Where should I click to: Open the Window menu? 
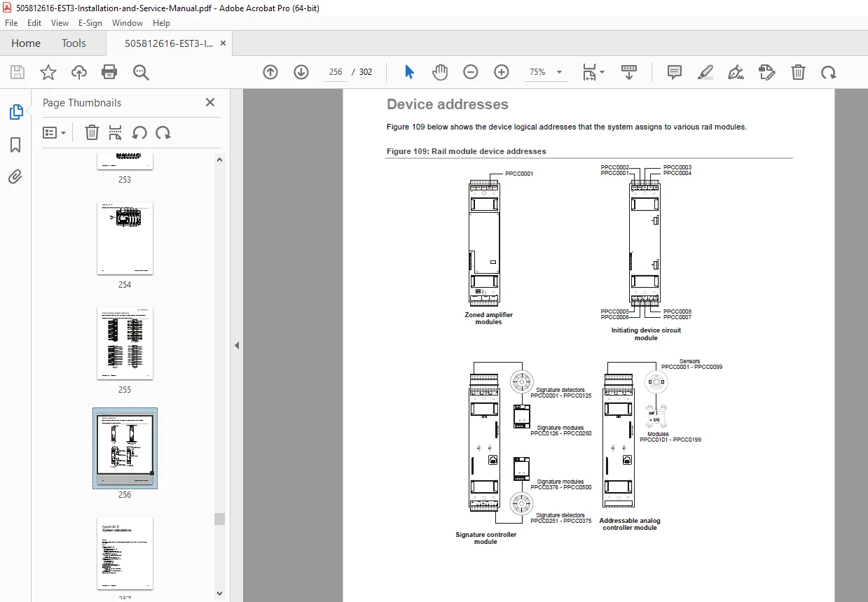pos(128,22)
